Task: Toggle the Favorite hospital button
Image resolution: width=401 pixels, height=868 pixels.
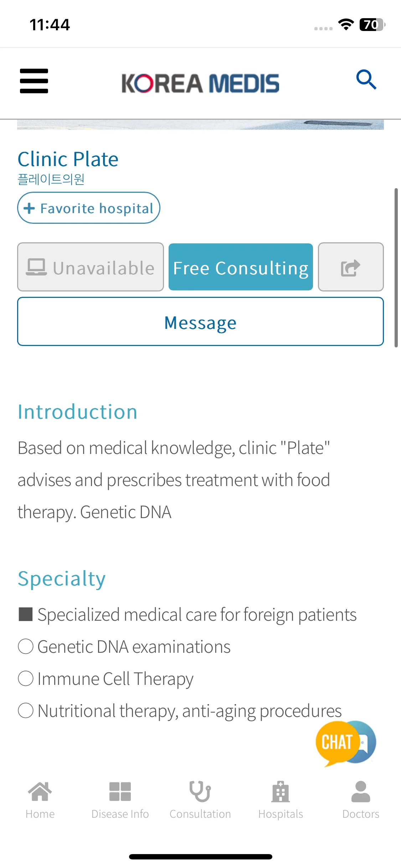Action: coord(89,208)
